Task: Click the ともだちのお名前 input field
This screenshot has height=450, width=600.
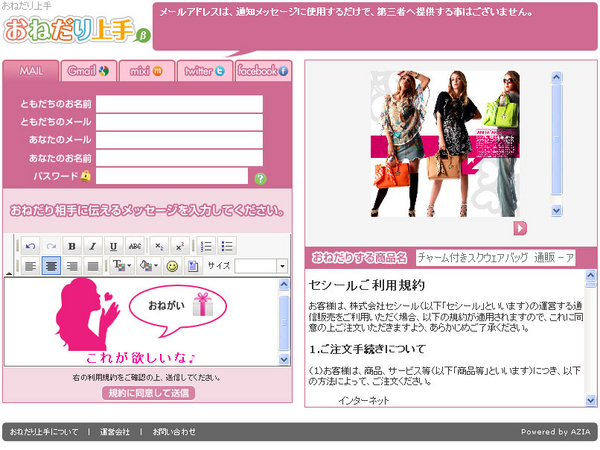Action: 179,104
